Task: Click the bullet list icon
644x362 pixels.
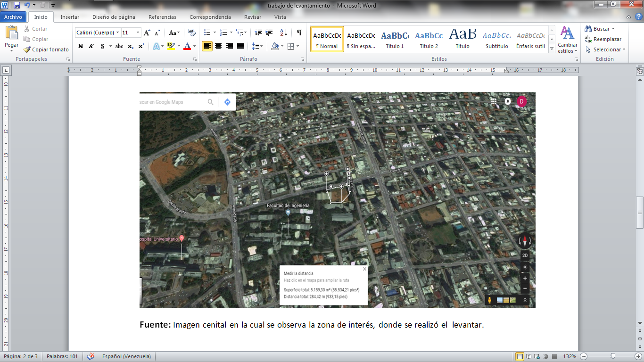Action: click(206, 33)
